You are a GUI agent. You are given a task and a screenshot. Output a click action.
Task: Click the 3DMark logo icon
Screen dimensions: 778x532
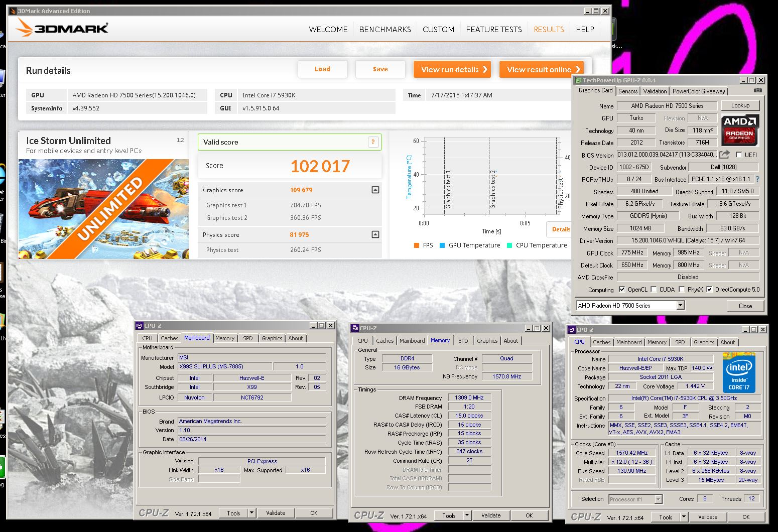24,28
